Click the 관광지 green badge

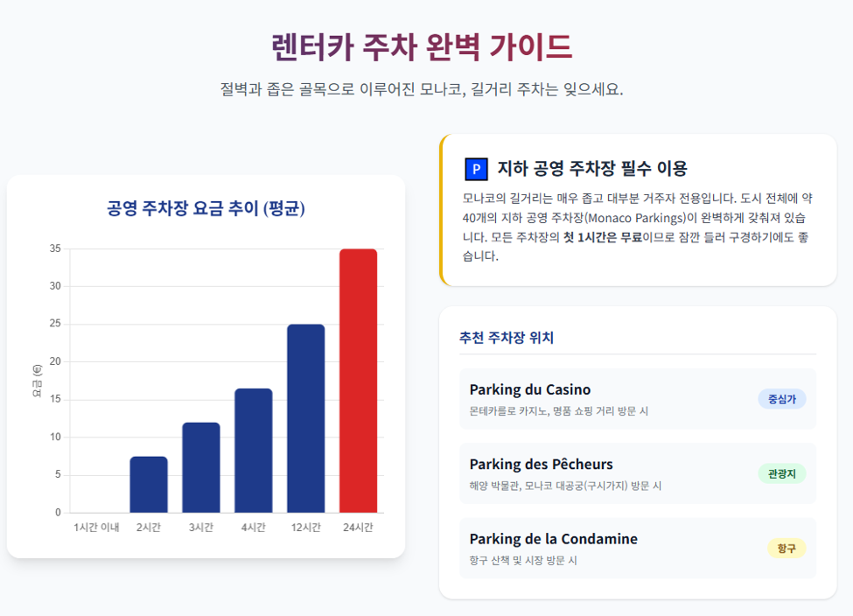pyautogui.click(x=782, y=473)
